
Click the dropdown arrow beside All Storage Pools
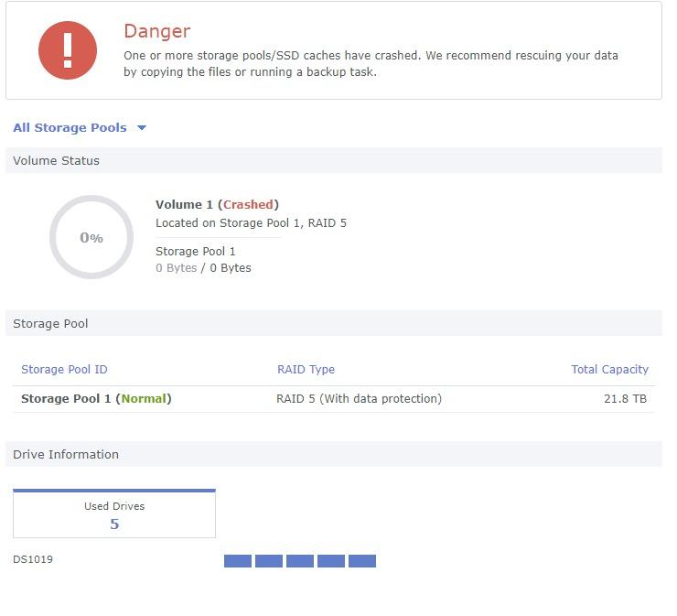point(142,128)
